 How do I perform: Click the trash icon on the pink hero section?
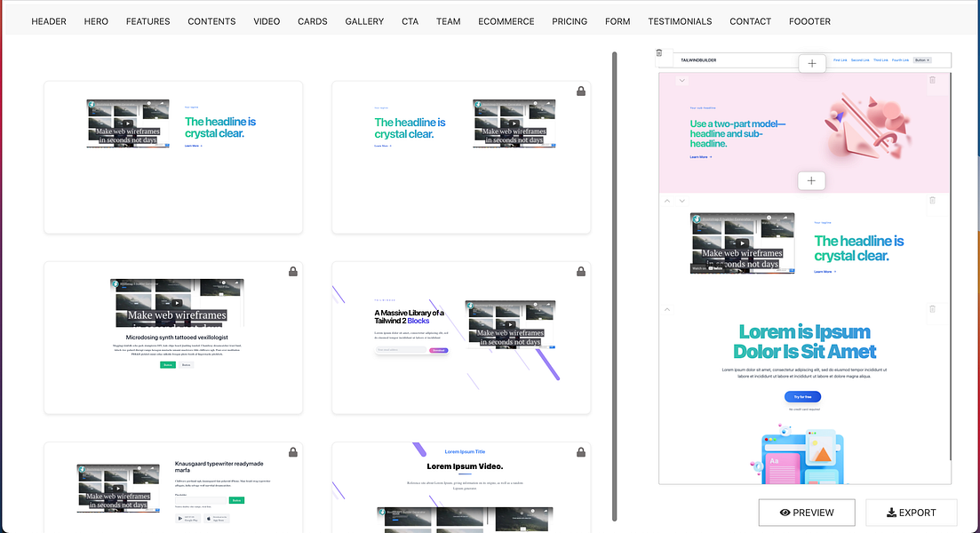click(x=932, y=80)
